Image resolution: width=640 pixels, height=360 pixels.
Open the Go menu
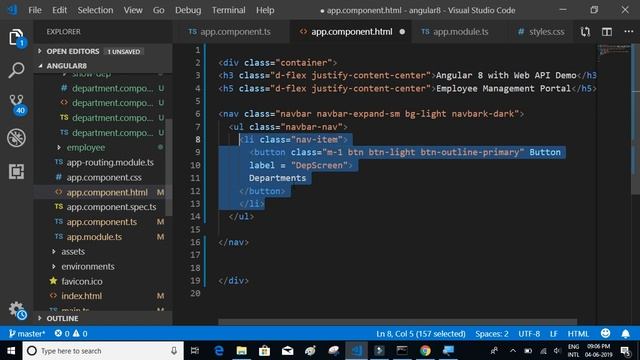click(158, 10)
